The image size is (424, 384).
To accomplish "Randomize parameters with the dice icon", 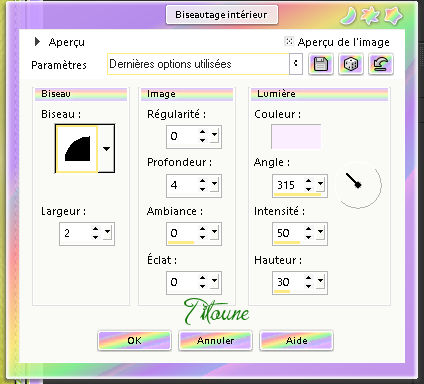I will click(x=351, y=64).
